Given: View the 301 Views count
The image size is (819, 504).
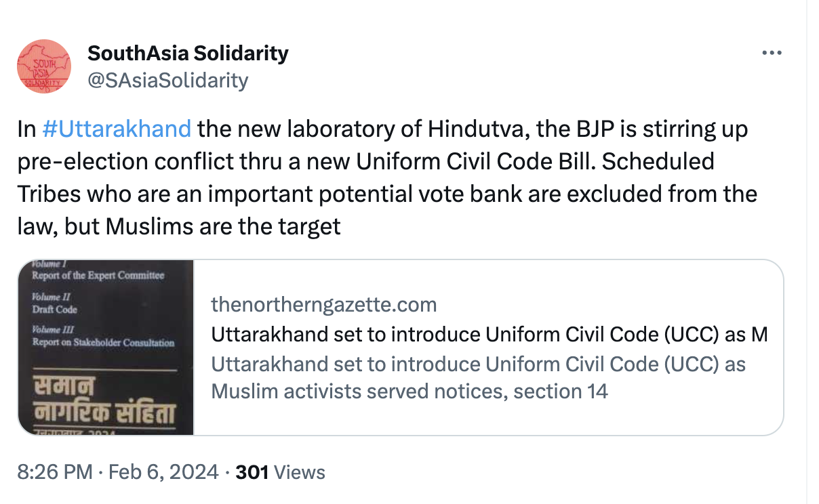Looking at the screenshot, I should coord(280,472).
